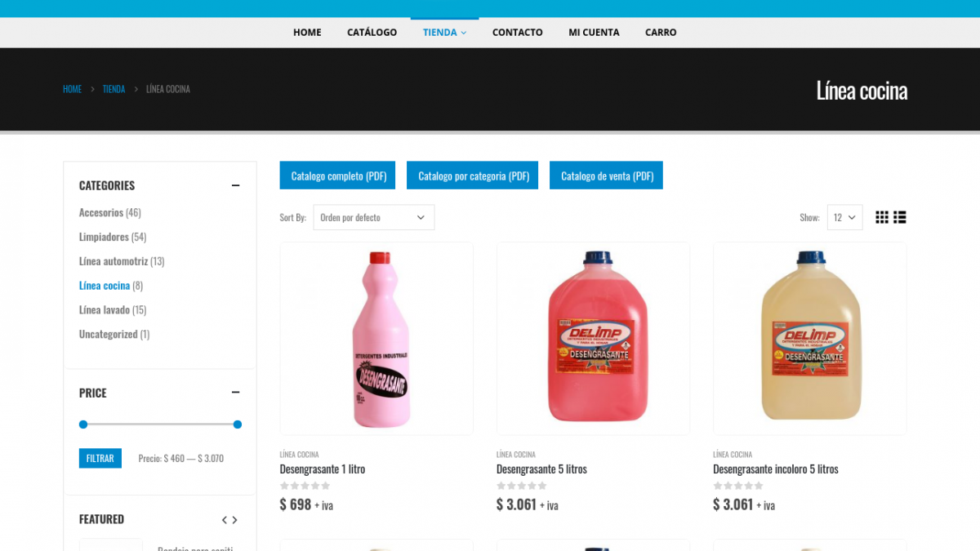
Task: Select the Limpiadores category
Action: tap(104, 237)
